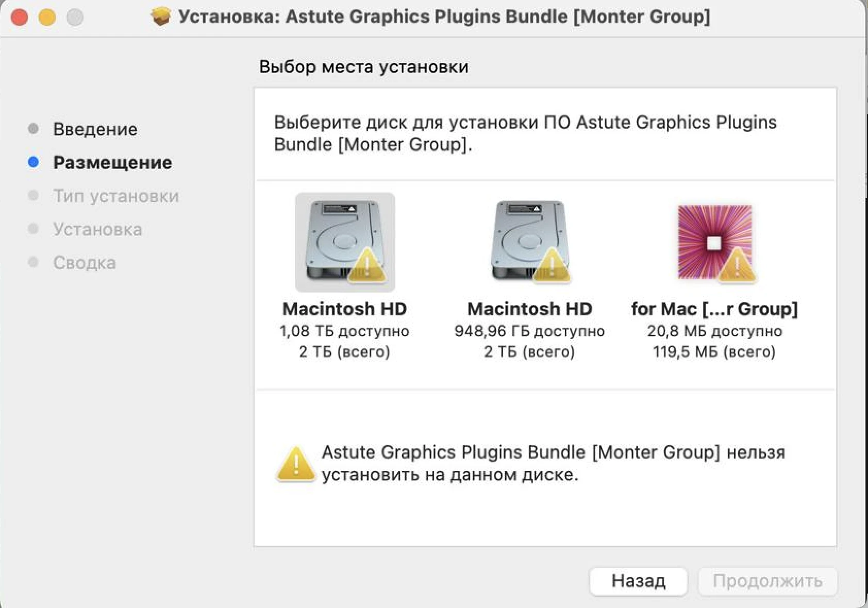Select the Размещение step in the sidebar

[113, 162]
